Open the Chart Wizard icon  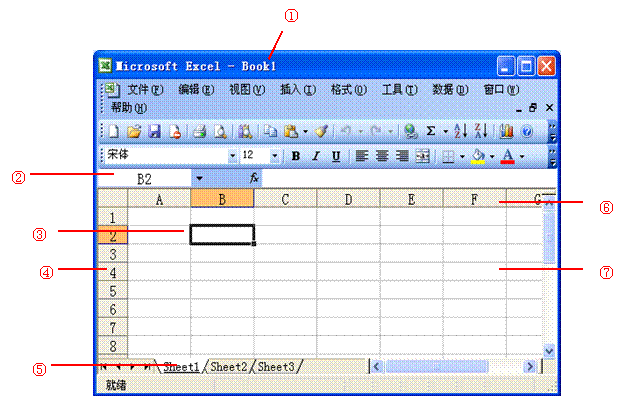[506, 132]
